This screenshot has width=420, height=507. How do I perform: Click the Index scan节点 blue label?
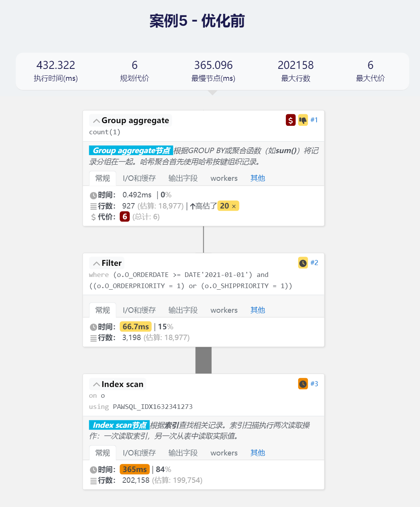pyautogui.click(x=119, y=425)
